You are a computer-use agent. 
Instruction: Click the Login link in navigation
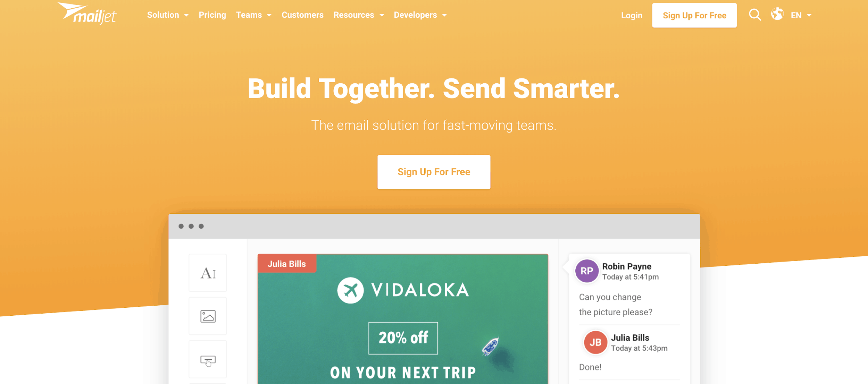tap(631, 15)
